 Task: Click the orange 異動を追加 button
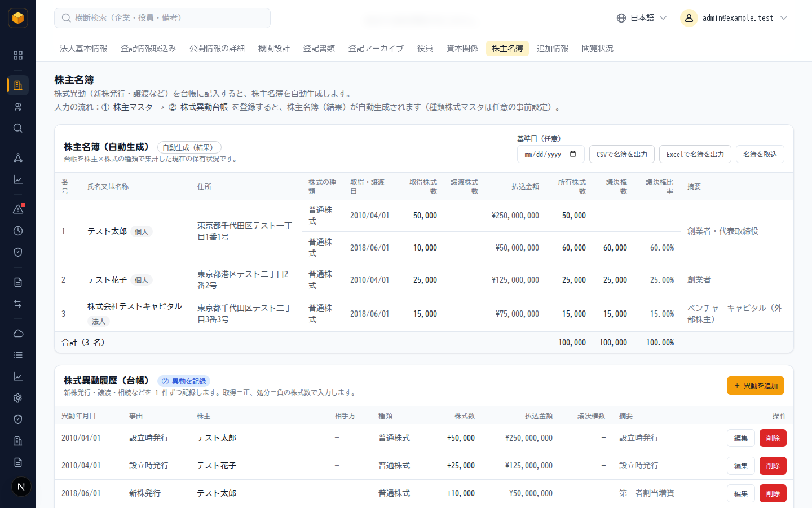[x=756, y=386]
